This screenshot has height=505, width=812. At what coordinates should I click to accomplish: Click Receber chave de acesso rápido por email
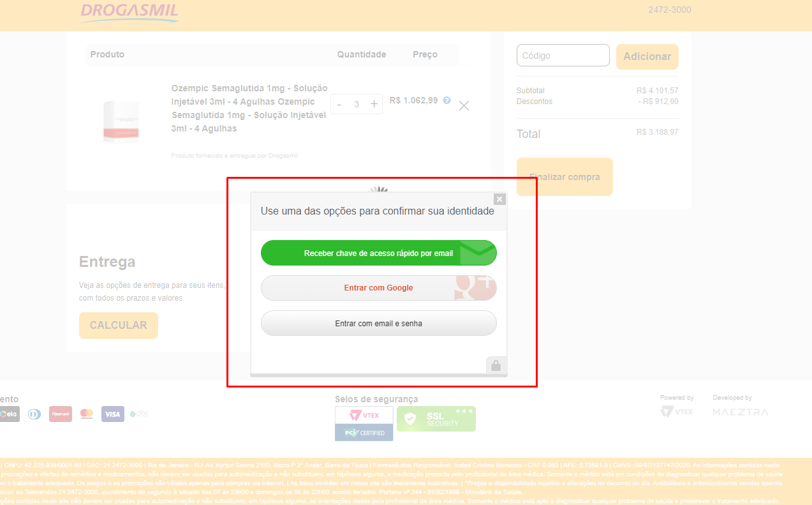click(379, 253)
